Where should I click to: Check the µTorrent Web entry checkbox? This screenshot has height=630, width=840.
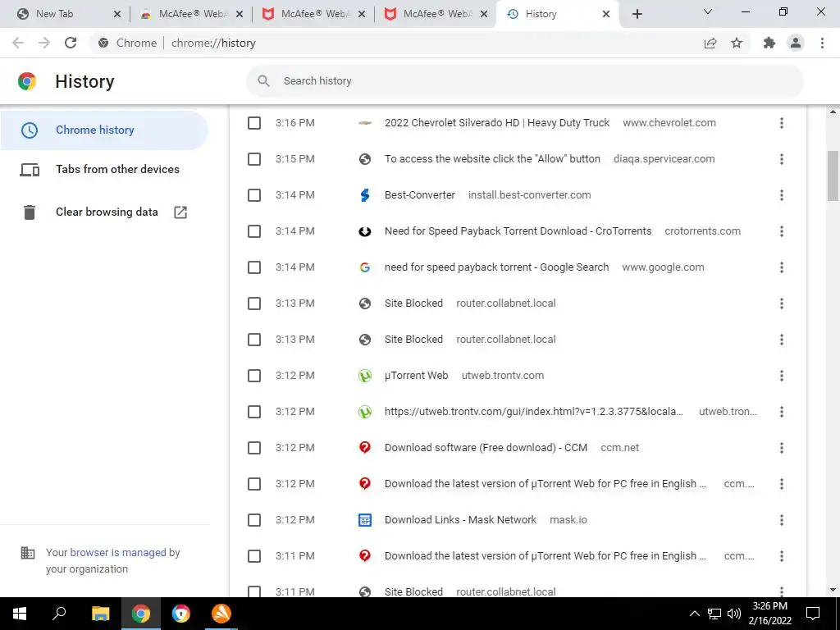point(254,376)
